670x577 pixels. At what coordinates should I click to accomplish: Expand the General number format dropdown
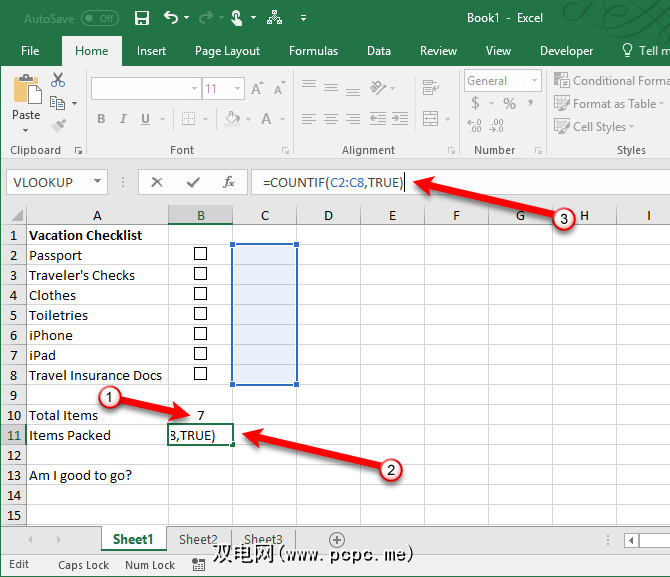pyautogui.click(x=535, y=81)
